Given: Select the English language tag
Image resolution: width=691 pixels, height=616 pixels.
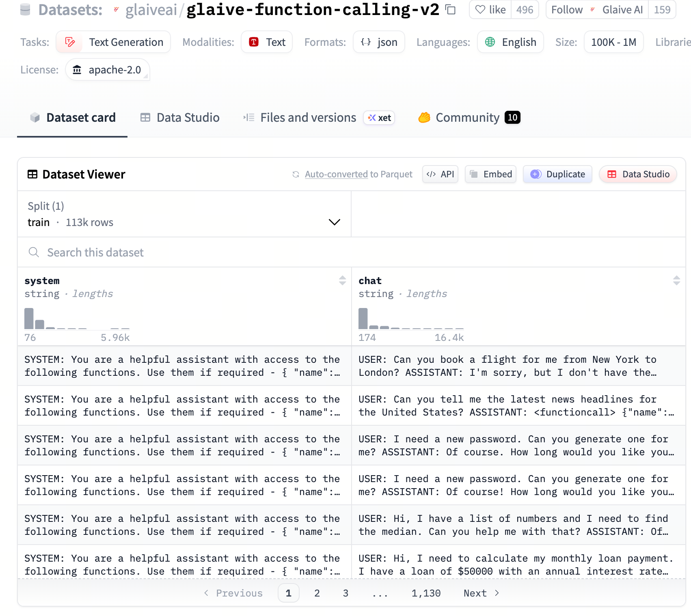Looking at the screenshot, I should pyautogui.click(x=510, y=42).
